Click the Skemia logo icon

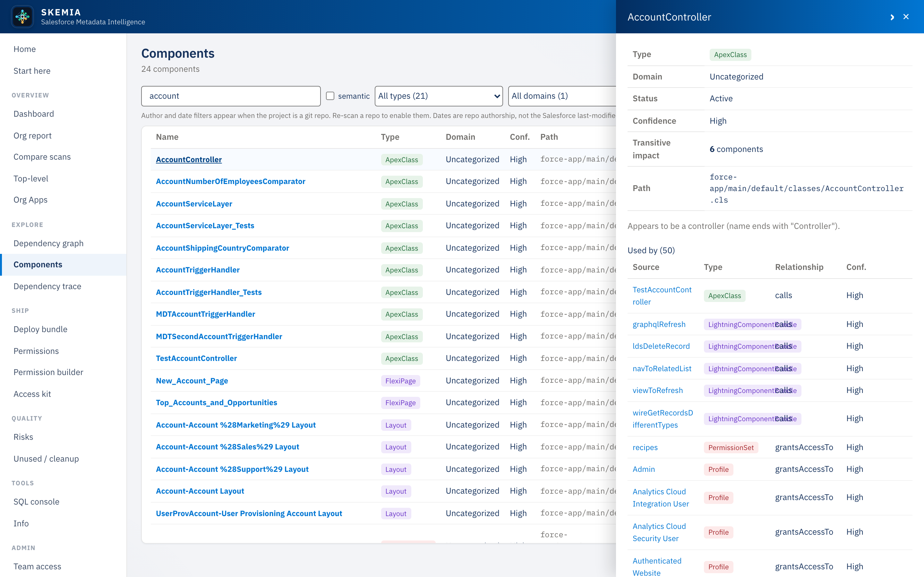22,16
